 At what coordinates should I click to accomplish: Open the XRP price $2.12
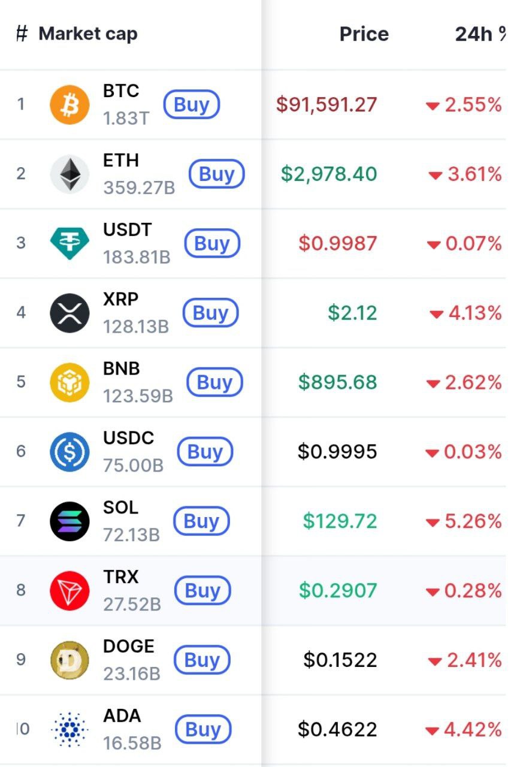point(352,313)
